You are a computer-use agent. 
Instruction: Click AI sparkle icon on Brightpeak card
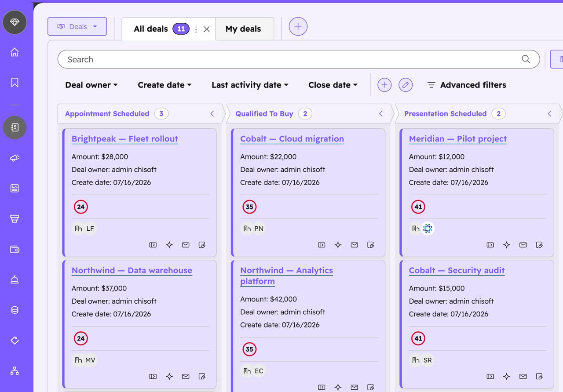point(169,245)
